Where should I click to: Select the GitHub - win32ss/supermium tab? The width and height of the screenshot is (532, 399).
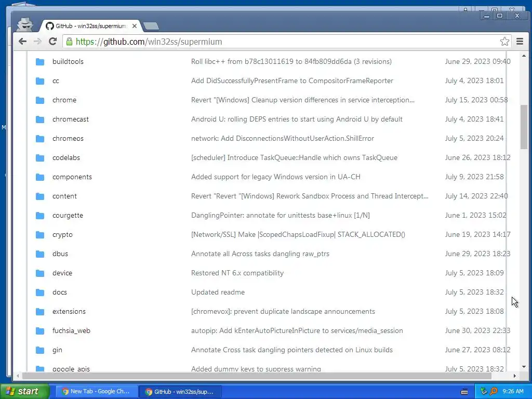(91, 26)
